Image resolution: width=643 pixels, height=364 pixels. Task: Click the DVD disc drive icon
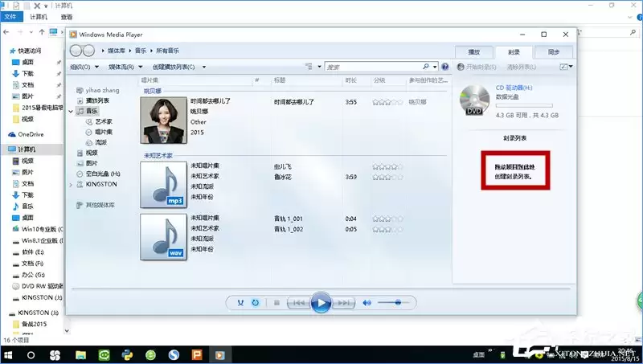474,100
